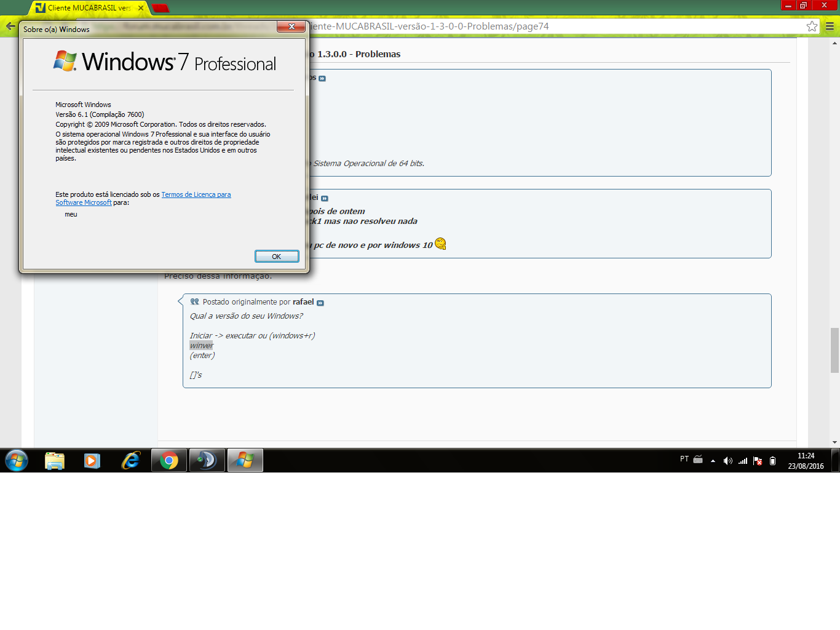
Task: Open the Windows Start menu
Action: pyautogui.click(x=17, y=460)
